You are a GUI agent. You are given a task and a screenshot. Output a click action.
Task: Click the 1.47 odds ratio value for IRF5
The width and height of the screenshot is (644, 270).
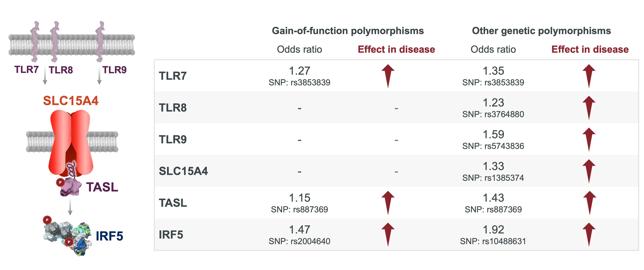(299, 230)
